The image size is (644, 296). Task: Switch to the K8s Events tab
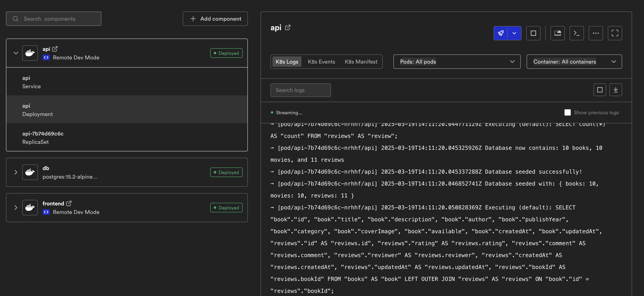321,61
